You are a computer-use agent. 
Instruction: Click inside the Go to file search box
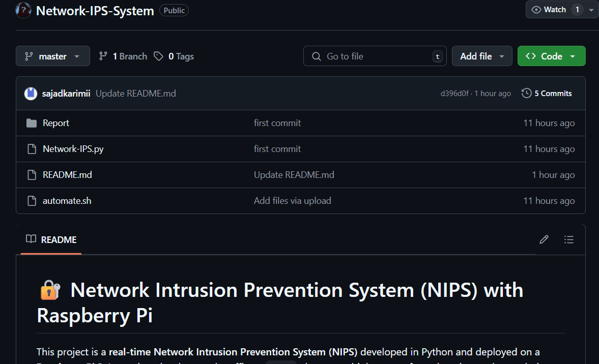point(375,56)
